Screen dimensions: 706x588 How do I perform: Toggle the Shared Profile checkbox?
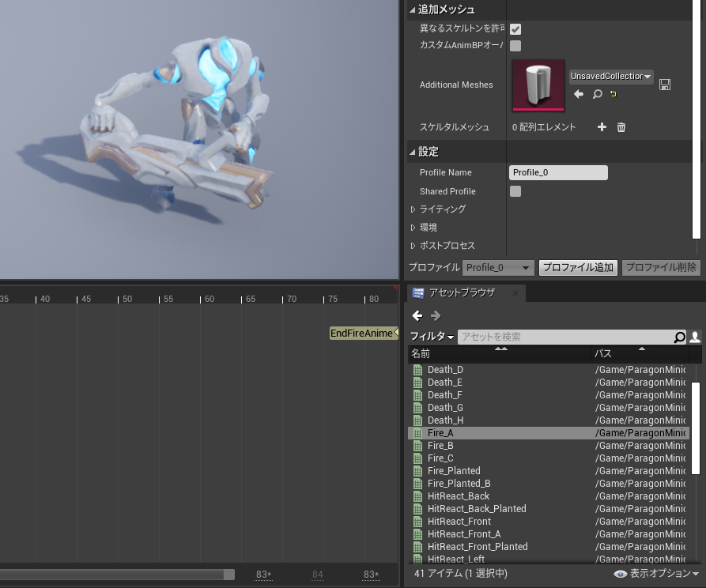tap(515, 191)
